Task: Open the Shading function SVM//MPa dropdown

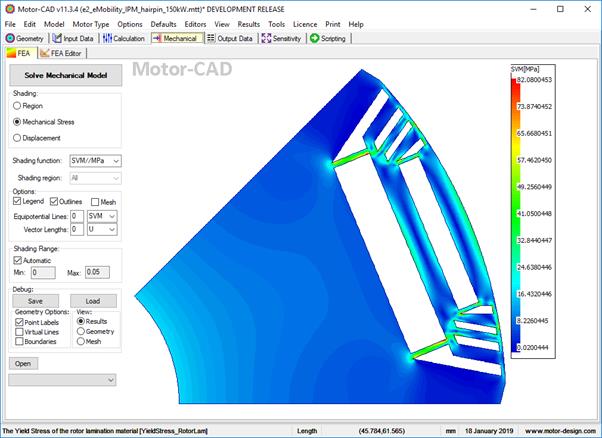Action: [x=95, y=161]
